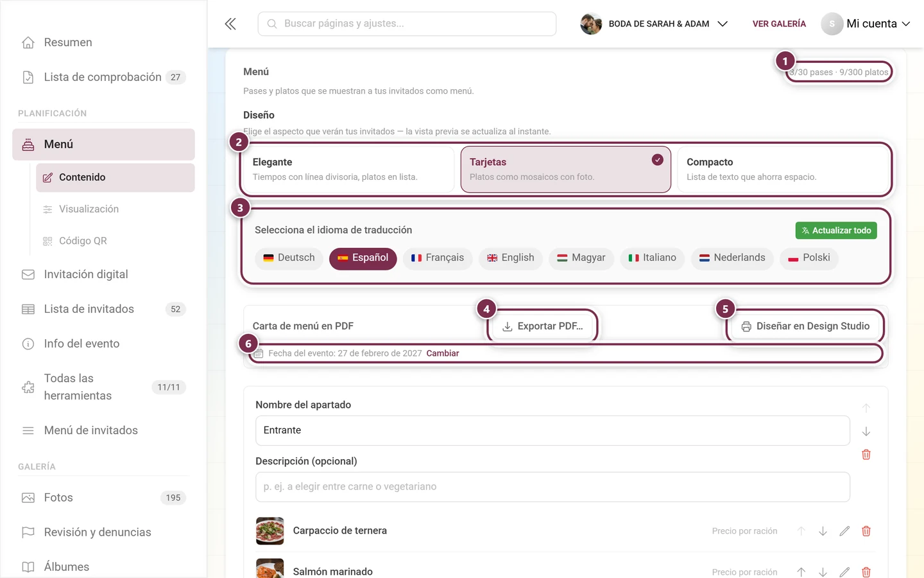Open Ver galería link
Screen dimensions: 924x578
[x=779, y=24]
